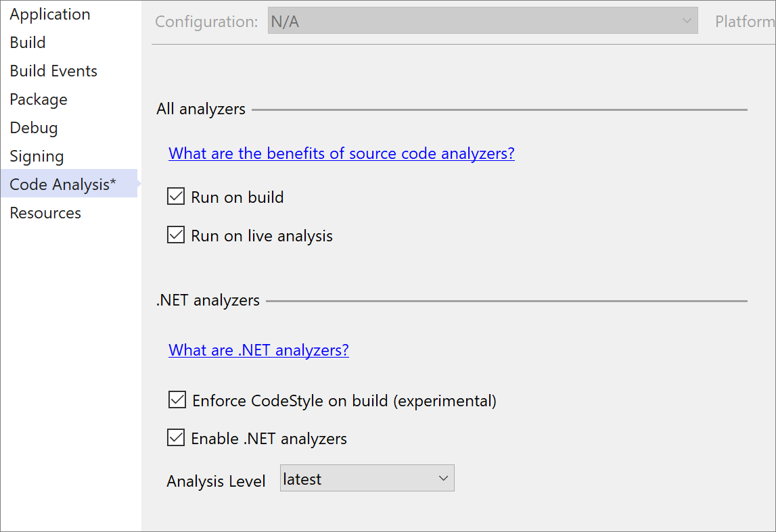This screenshot has height=532, width=776.
Task: Open the Analysis Level dropdown set to latest
Action: click(x=367, y=478)
